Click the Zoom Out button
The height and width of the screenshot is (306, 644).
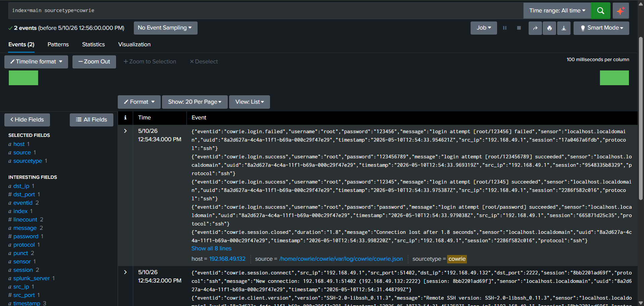(94, 62)
